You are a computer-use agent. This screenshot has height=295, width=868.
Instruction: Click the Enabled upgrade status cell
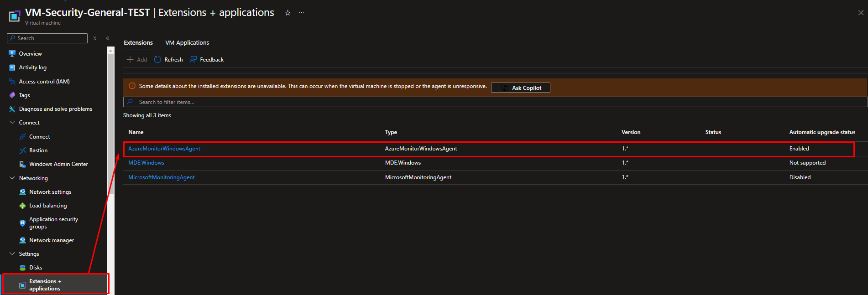(799, 149)
